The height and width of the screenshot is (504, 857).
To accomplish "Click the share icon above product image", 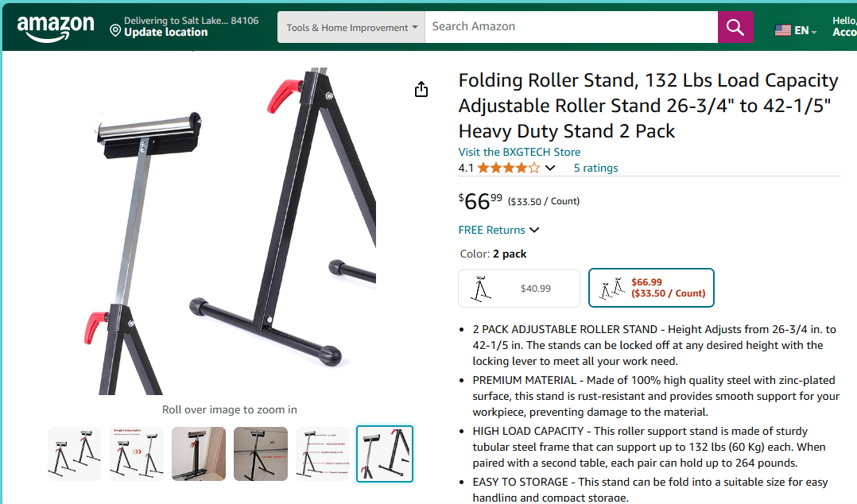I will [421, 89].
